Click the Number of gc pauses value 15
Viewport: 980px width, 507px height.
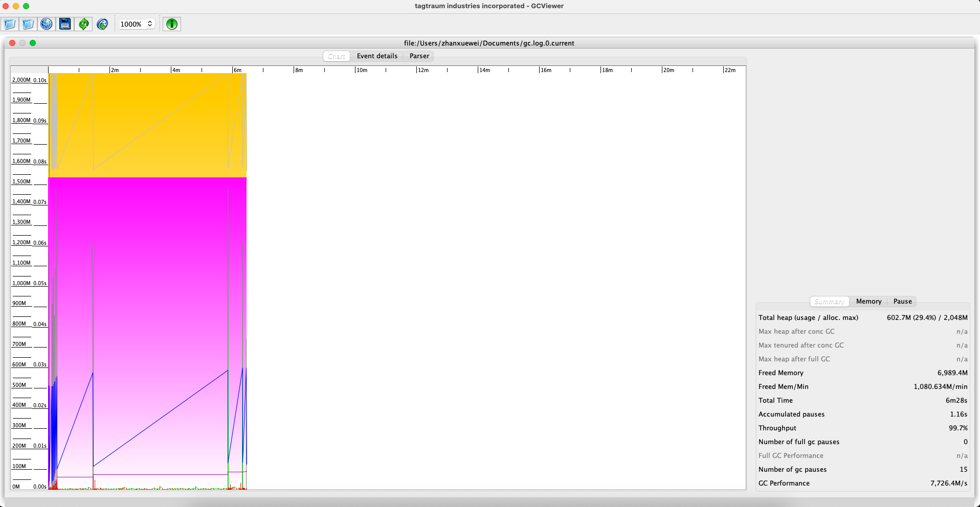tap(964, 470)
